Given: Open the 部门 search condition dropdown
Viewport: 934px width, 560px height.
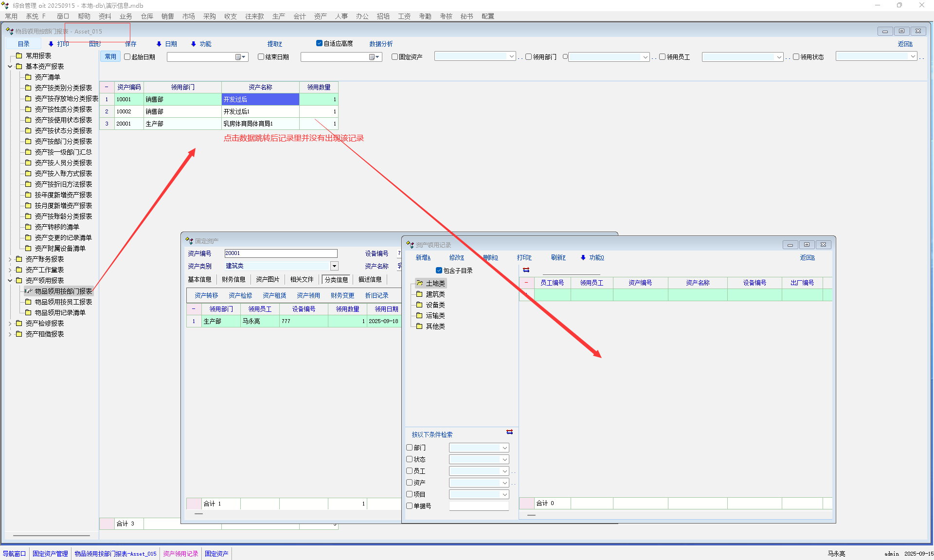Looking at the screenshot, I should click(x=504, y=448).
